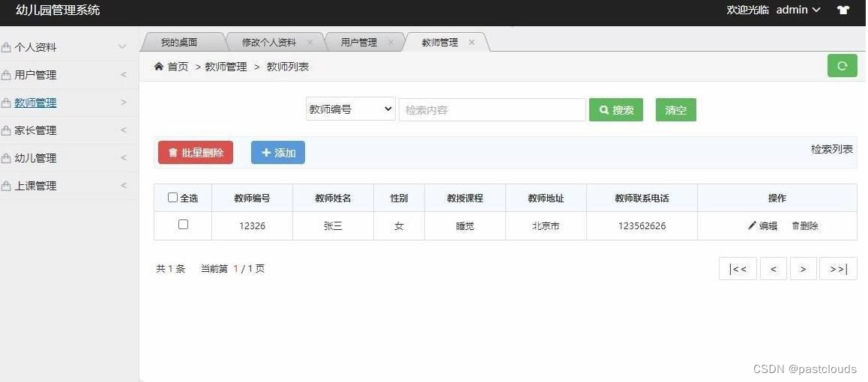The image size is (868, 382).
Task: Click the pencil edit icon for 张三
Action: coord(752,225)
